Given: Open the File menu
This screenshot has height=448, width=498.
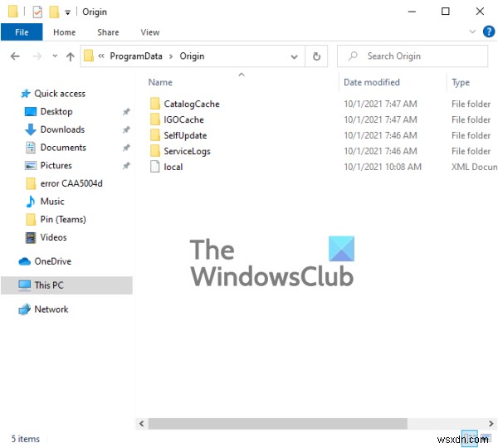Looking at the screenshot, I should (x=22, y=32).
